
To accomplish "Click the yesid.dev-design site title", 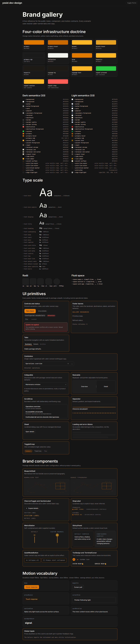I will point(12,3).
